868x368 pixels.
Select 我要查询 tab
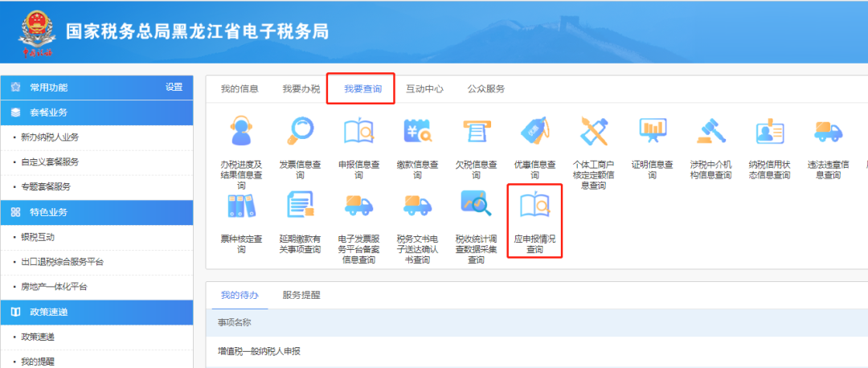pos(362,88)
